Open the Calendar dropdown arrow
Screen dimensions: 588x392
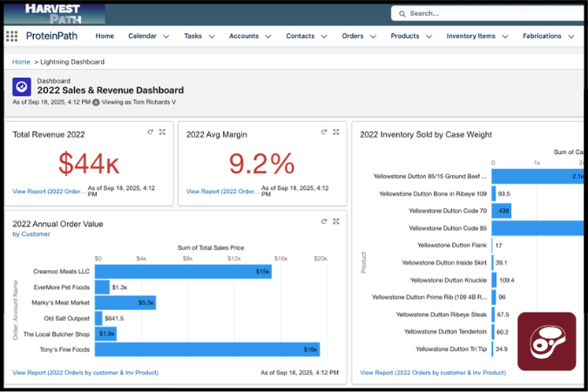tap(166, 37)
